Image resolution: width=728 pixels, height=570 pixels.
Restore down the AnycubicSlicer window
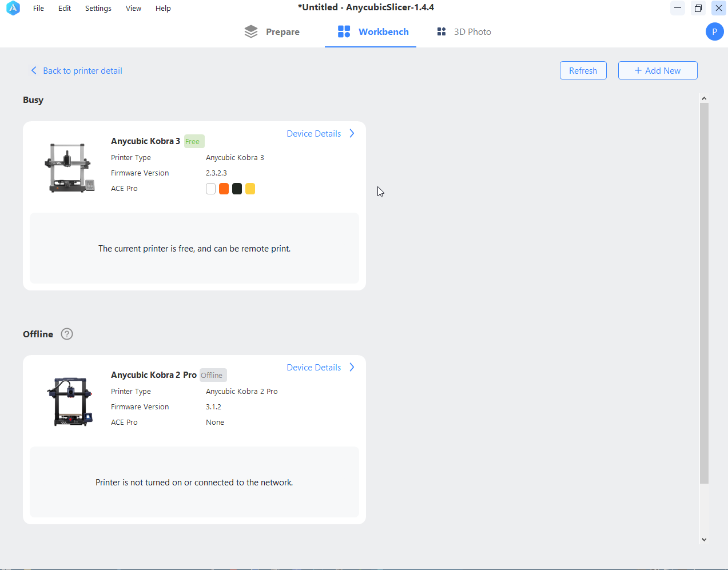[698, 8]
